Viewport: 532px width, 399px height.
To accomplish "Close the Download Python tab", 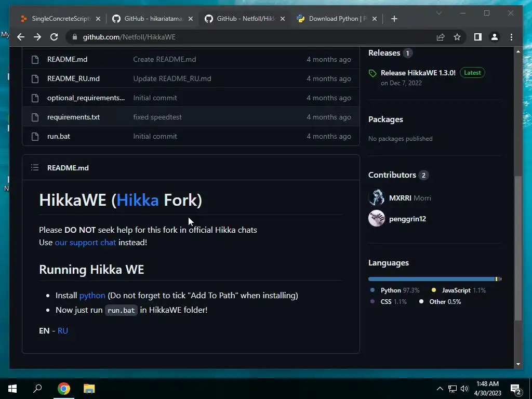I will [x=374, y=19].
